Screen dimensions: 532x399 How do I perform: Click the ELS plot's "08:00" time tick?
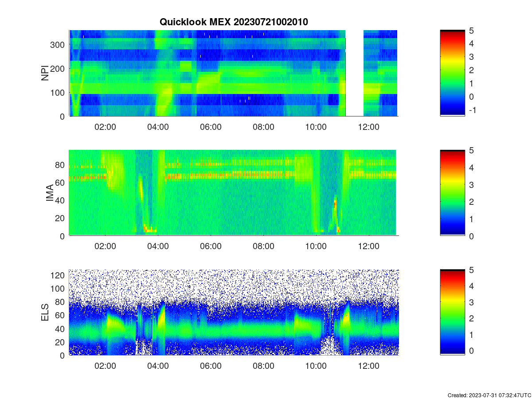263,366
